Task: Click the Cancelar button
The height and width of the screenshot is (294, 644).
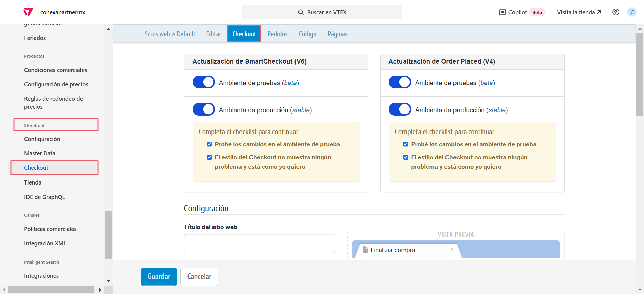Action: (199, 277)
